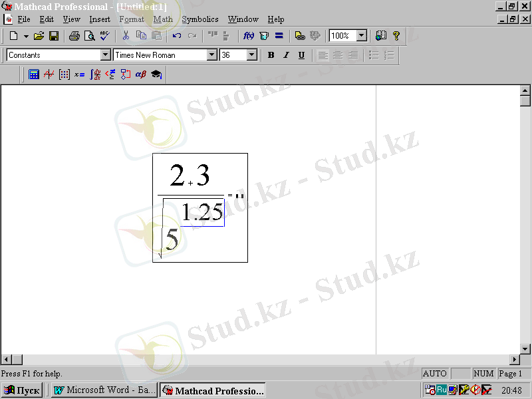Expand the 100% zoom dropdown
This screenshot has width=532, height=399.
362,36
